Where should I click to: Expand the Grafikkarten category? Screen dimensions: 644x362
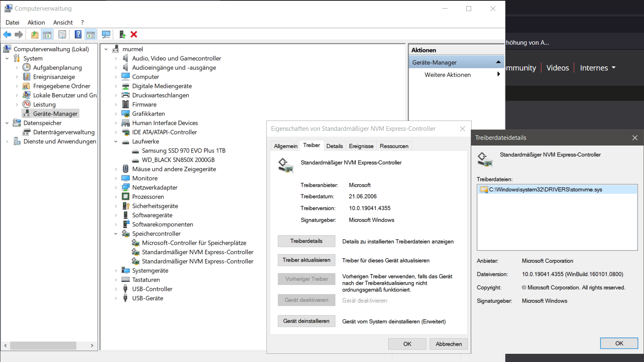[116, 114]
